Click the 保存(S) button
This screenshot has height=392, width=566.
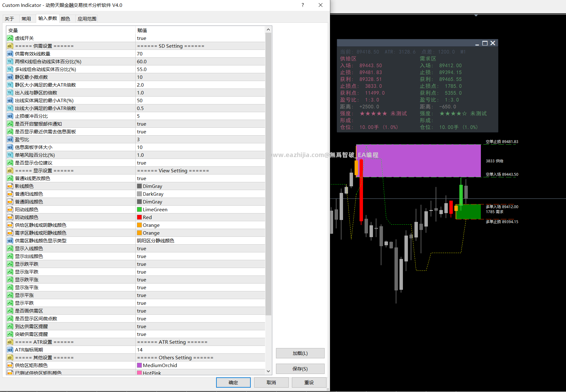(300, 369)
